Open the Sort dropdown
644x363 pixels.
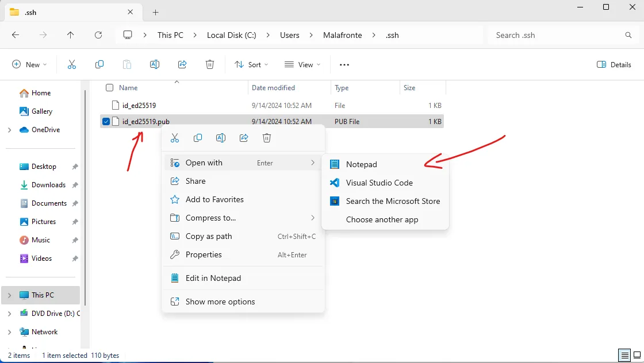[251, 64]
